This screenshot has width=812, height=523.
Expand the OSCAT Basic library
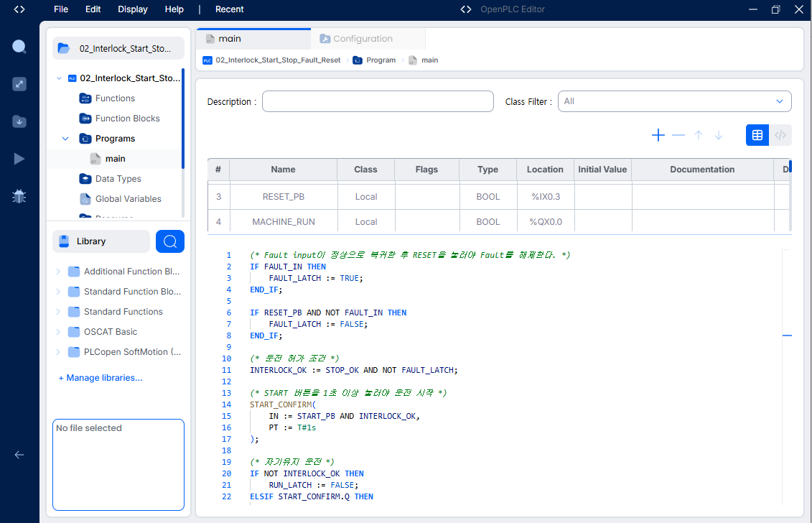(x=58, y=332)
